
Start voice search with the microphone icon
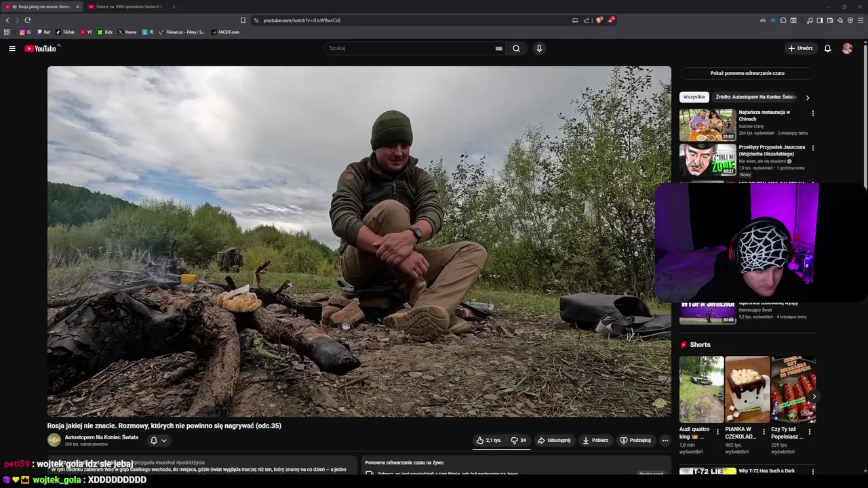coord(539,48)
